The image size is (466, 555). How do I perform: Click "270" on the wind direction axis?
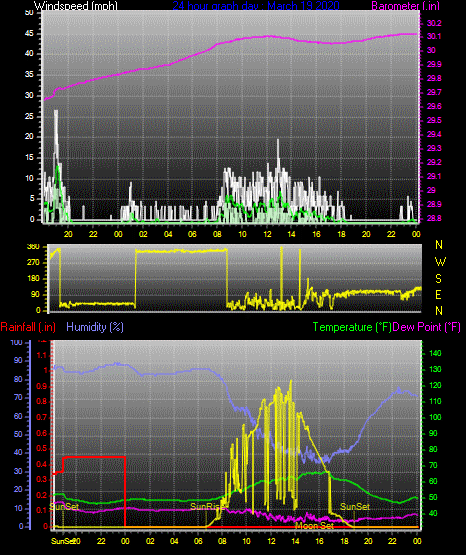point(33,263)
